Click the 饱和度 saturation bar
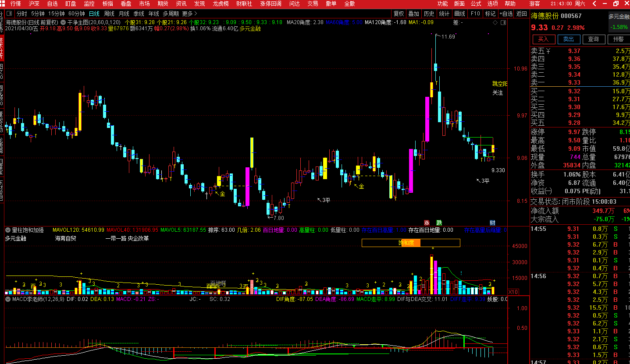 coord(411,243)
